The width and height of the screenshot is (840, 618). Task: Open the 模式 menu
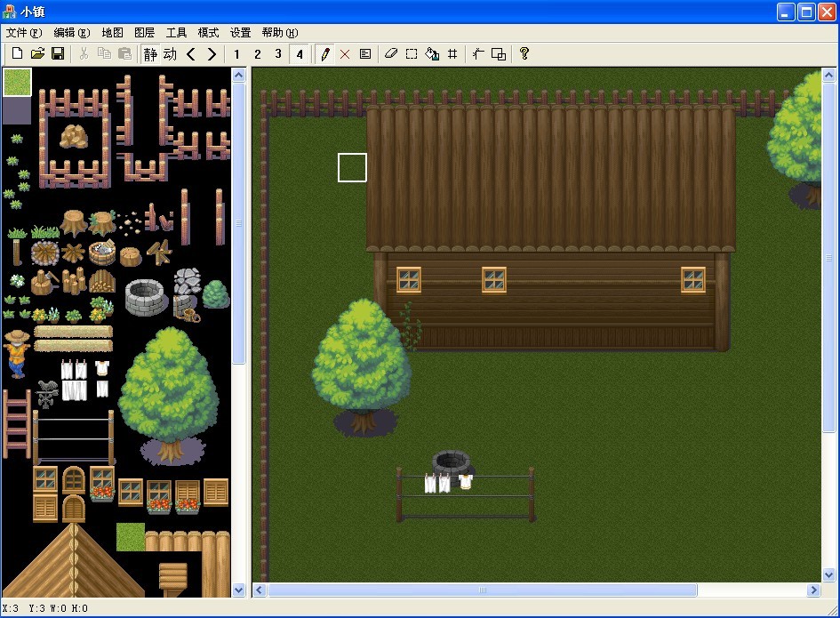click(x=208, y=33)
